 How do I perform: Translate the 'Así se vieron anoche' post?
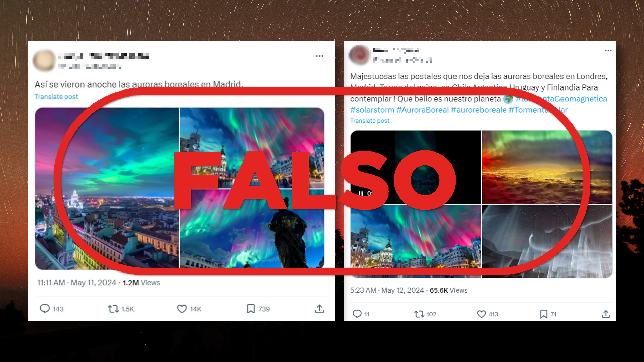[56, 97]
